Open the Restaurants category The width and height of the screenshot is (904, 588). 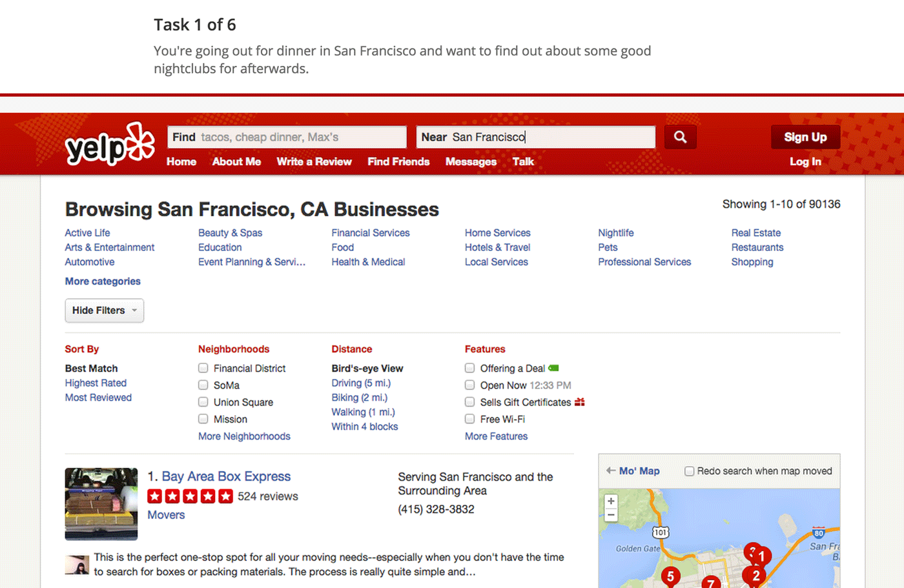coord(757,247)
